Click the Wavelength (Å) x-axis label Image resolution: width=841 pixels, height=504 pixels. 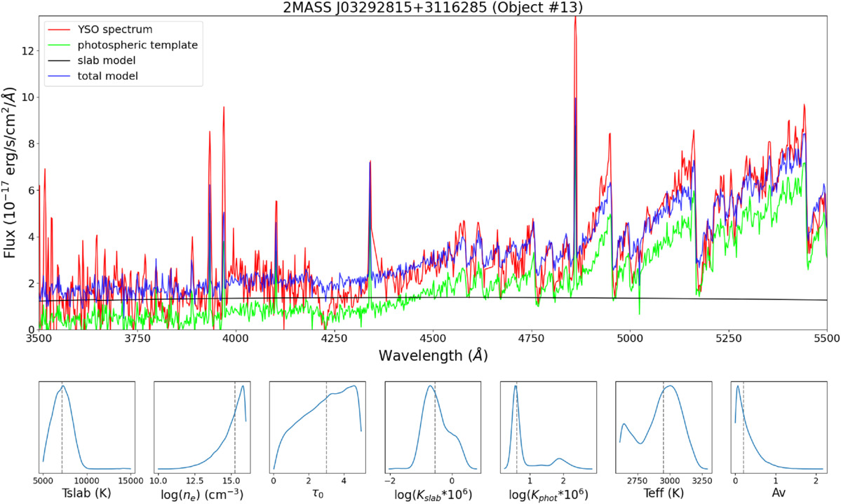click(433, 355)
